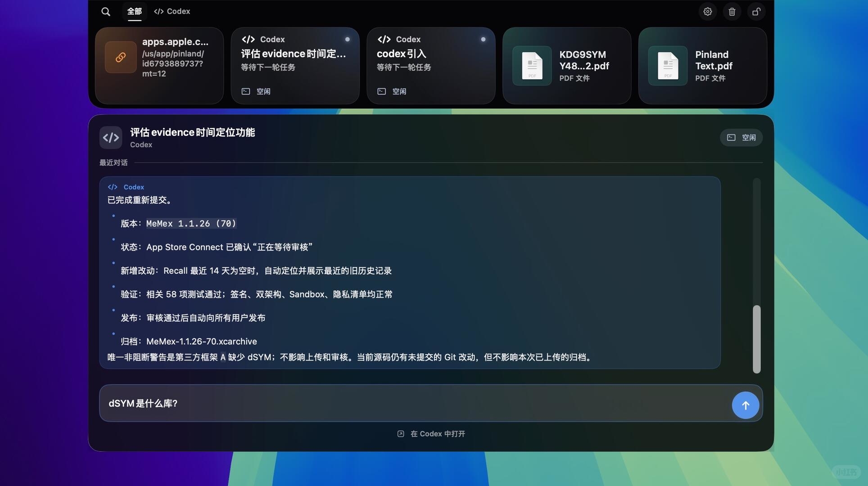Viewport: 868px width, 486px height.
Task: Click status dot on codex引入 card
Action: click(x=483, y=40)
